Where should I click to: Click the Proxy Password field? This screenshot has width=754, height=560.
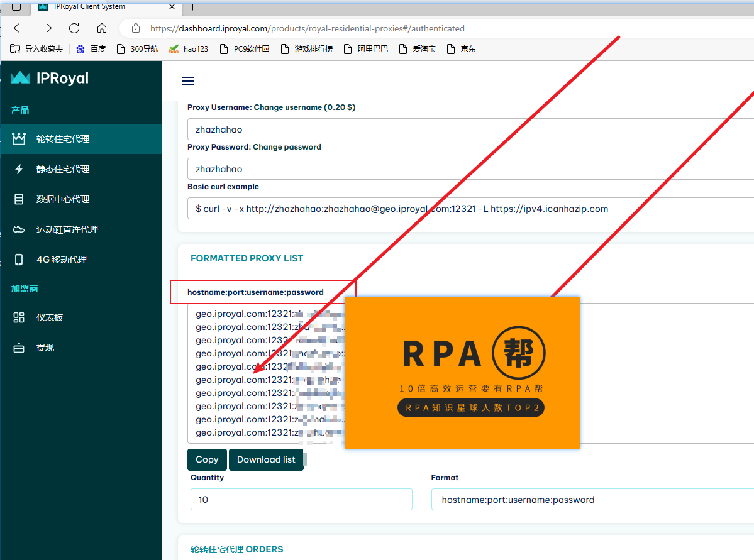[x=470, y=169]
